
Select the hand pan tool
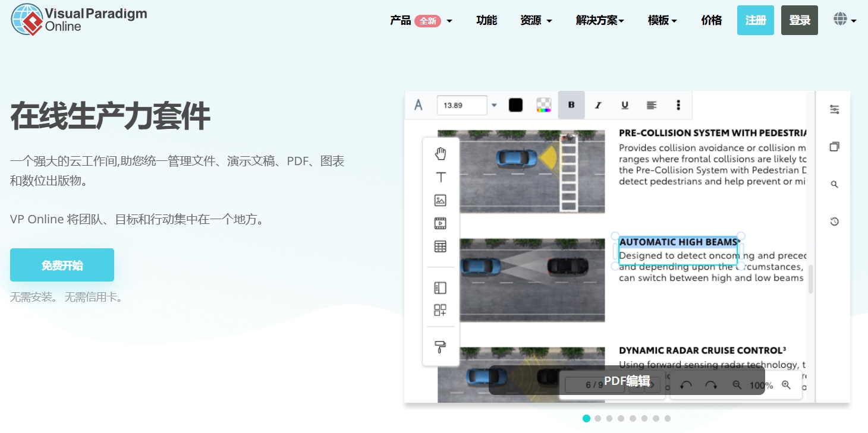[441, 154]
